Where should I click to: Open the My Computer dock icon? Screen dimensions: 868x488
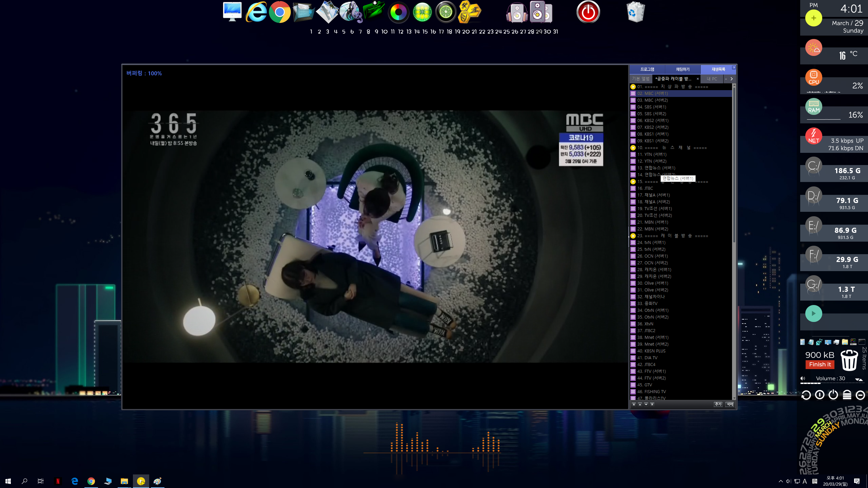click(232, 12)
